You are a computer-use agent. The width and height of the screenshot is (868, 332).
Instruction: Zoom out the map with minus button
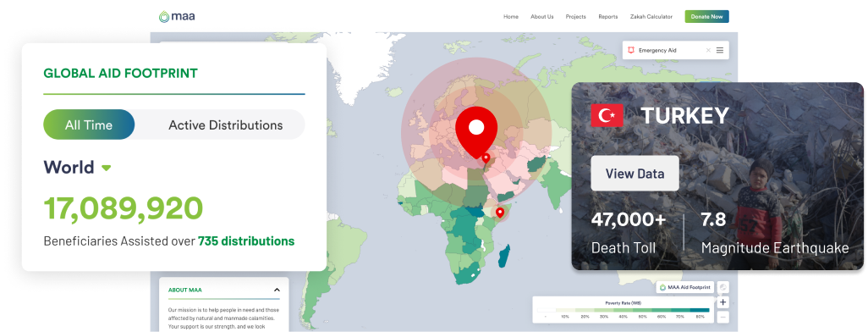pos(723,317)
